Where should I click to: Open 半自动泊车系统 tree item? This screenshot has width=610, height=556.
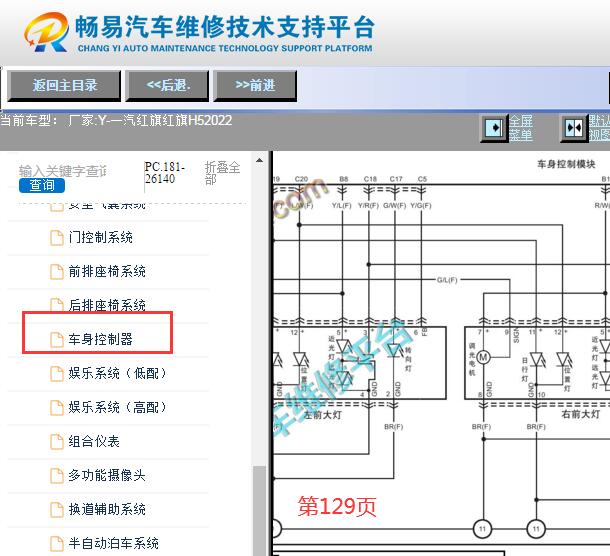click(x=114, y=543)
